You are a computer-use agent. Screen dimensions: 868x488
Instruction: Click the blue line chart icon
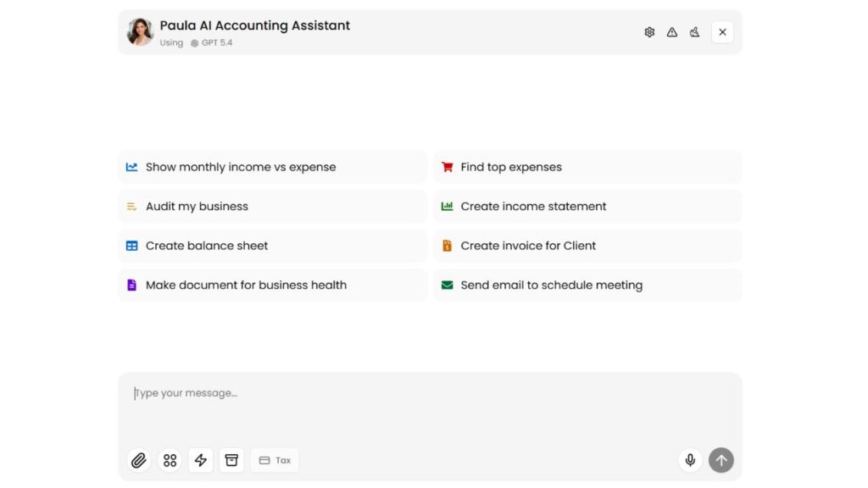coord(131,167)
